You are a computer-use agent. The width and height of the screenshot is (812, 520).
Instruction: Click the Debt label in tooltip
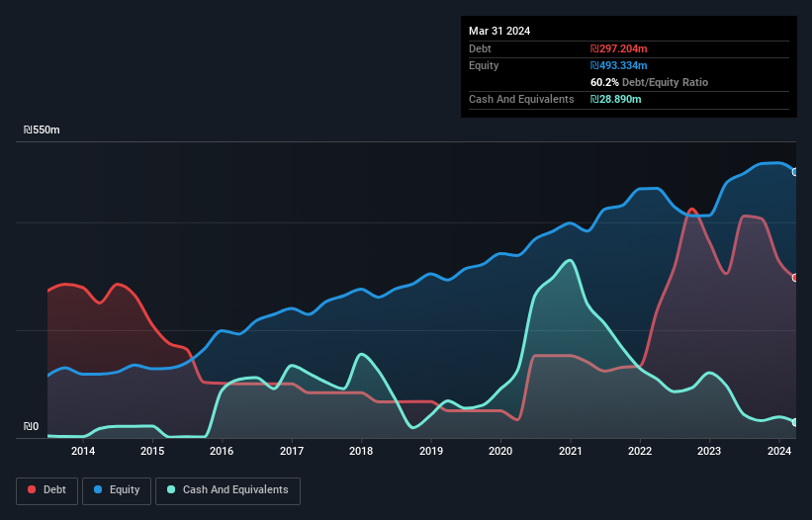tap(480, 48)
